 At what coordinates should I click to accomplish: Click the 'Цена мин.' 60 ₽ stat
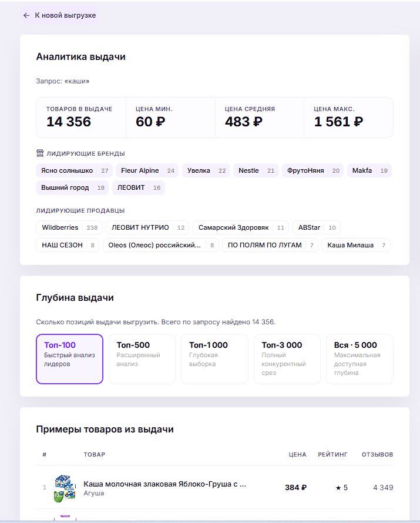171,118
